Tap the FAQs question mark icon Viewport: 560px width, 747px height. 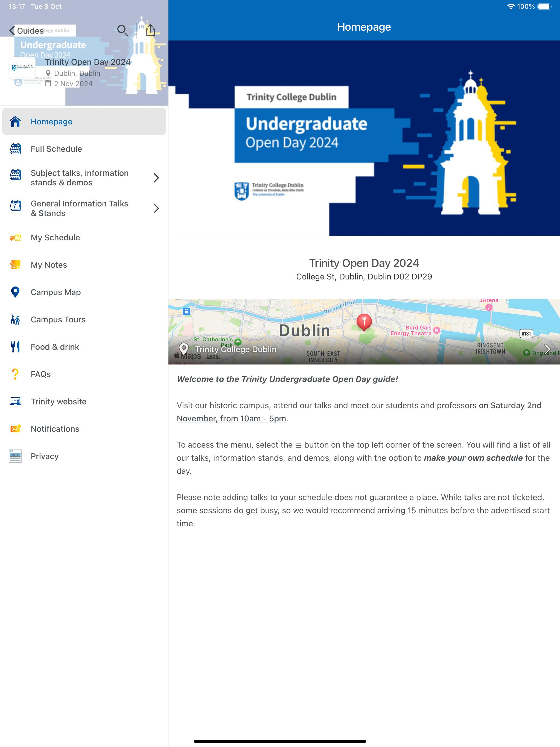coord(15,374)
